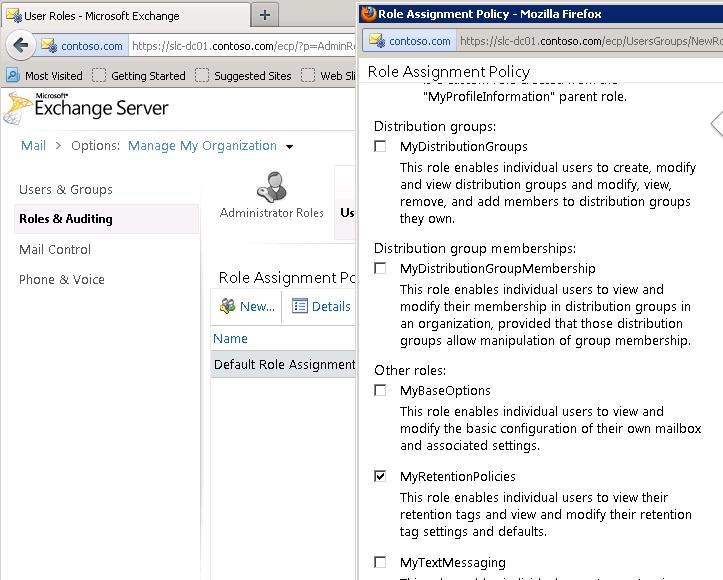
Task: Click the Details button label
Action: click(x=331, y=306)
